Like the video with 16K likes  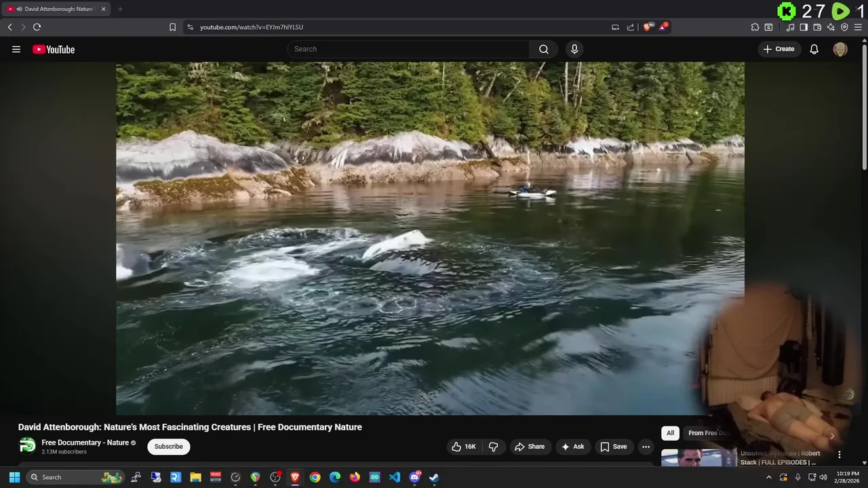tap(464, 447)
